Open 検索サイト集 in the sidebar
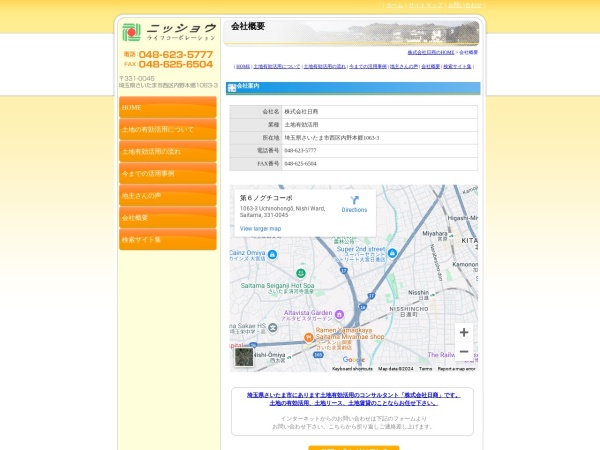This screenshot has height=450, width=600. click(x=168, y=240)
